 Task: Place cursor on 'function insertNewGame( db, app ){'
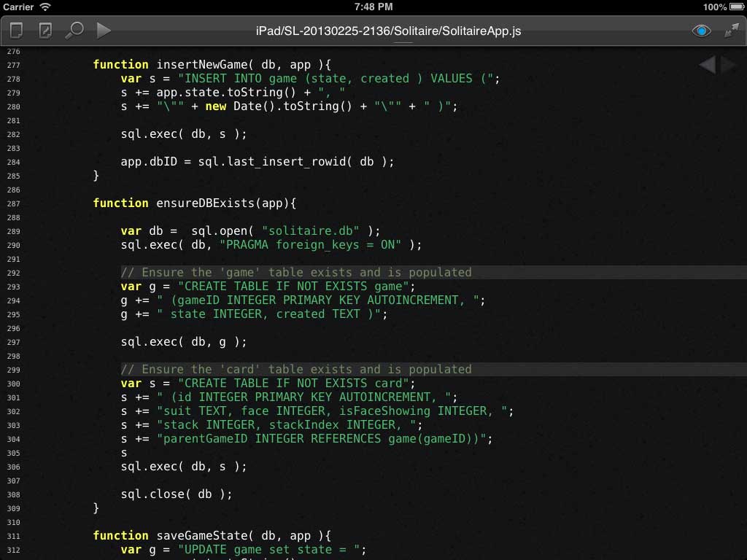212,64
